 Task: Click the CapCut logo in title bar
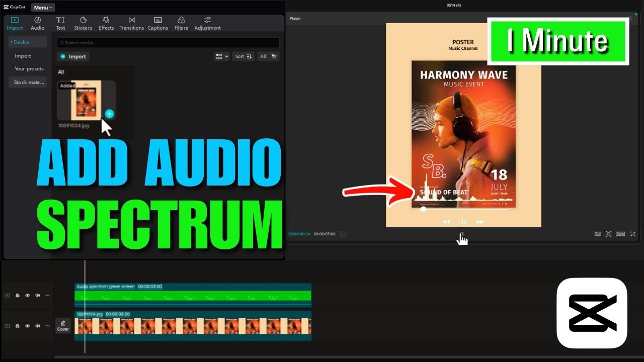(x=15, y=7)
